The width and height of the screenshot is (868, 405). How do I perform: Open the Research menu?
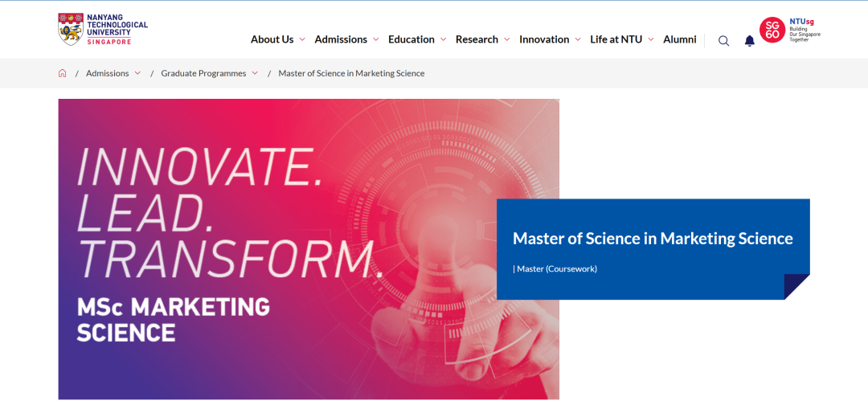[x=477, y=39]
